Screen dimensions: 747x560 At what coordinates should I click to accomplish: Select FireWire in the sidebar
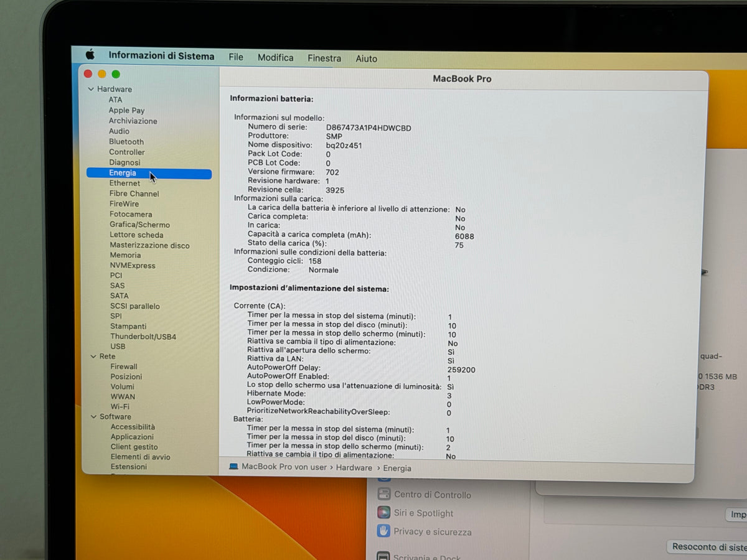click(125, 204)
